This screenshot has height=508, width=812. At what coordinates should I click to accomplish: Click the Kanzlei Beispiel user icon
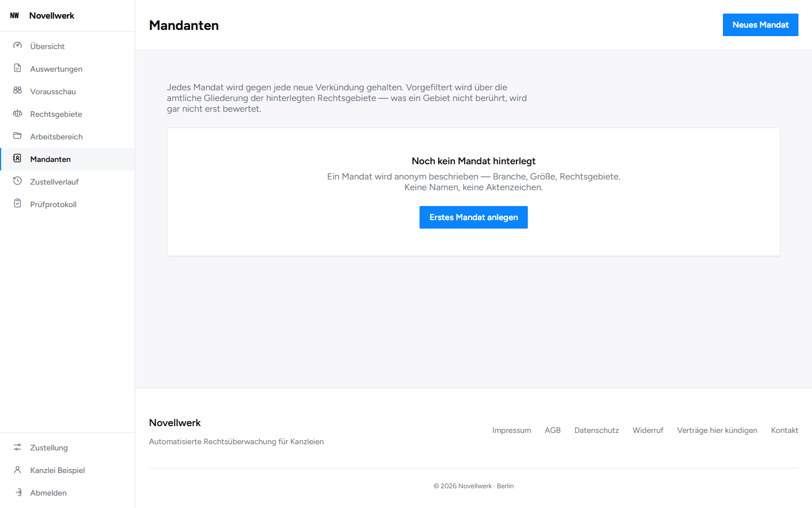click(x=17, y=470)
